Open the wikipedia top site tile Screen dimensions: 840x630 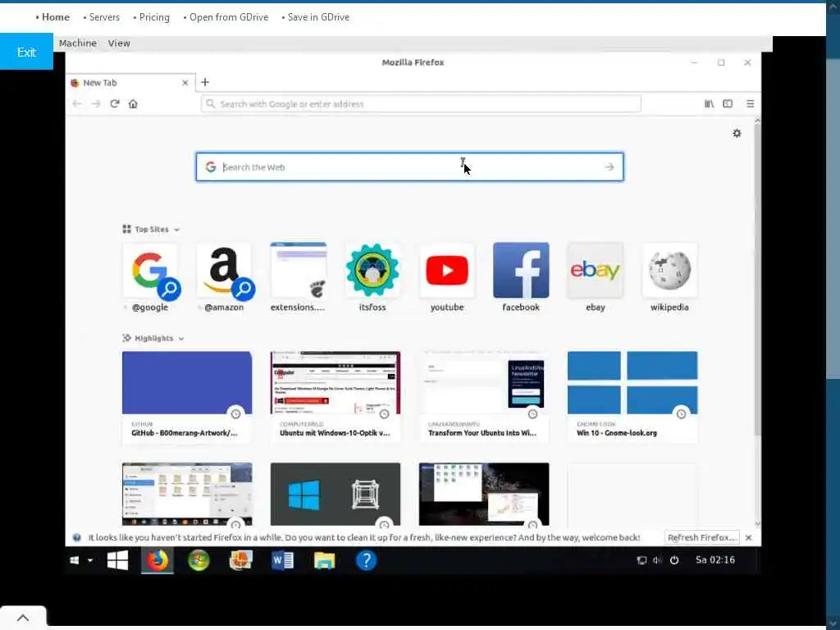[669, 277]
